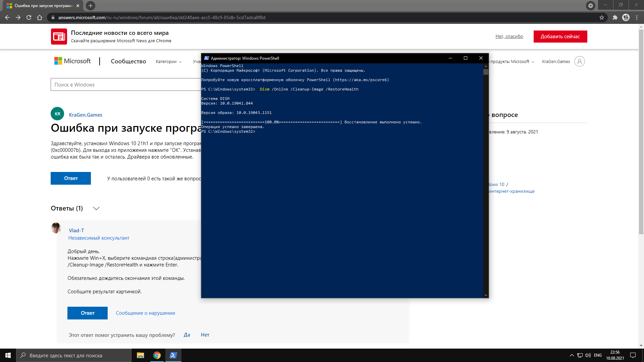Open network status tray icon
The image size is (644, 362).
pyautogui.click(x=580, y=355)
